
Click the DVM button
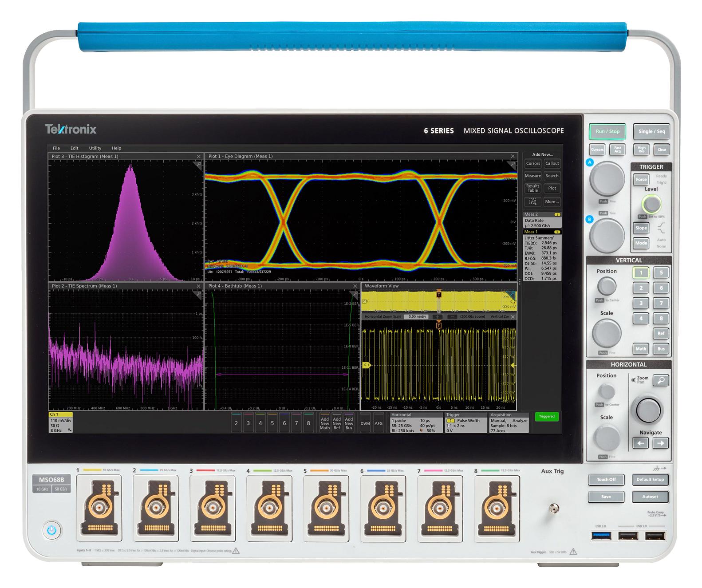pyautogui.click(x=365, y=423)
